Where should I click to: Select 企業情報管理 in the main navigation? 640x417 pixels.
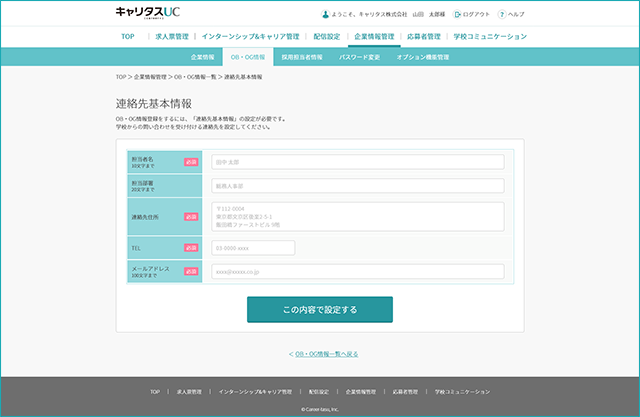(374, 36)
